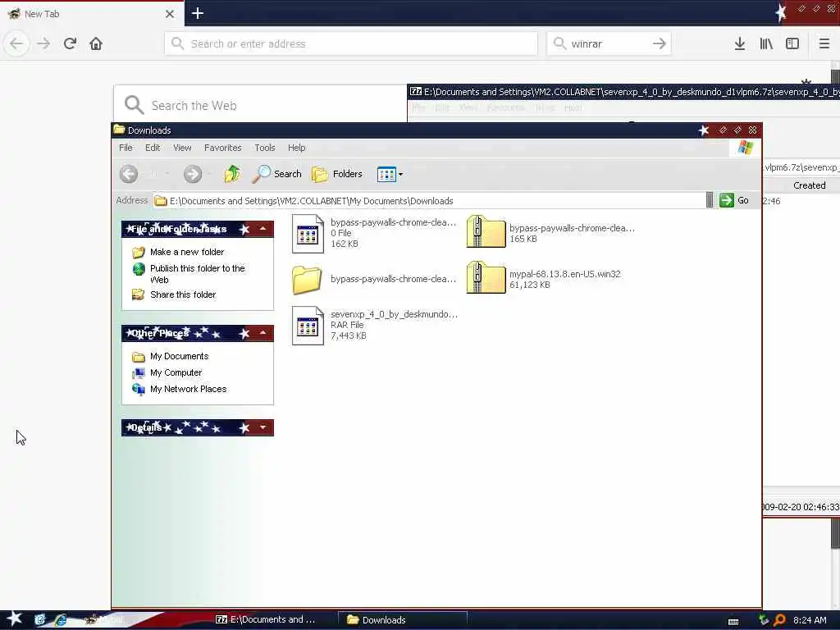Click the Up folder icon in Explorer

click(232, 174)
